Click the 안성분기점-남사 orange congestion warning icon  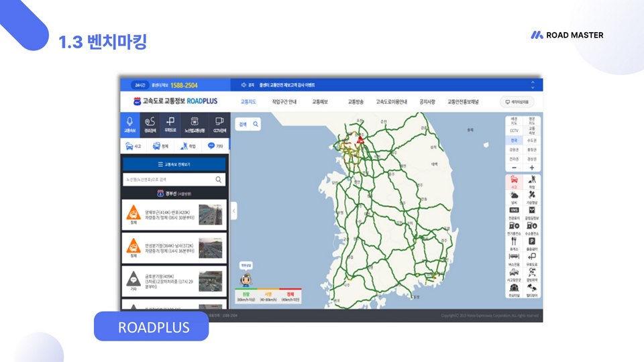click(x=133, y=246)
